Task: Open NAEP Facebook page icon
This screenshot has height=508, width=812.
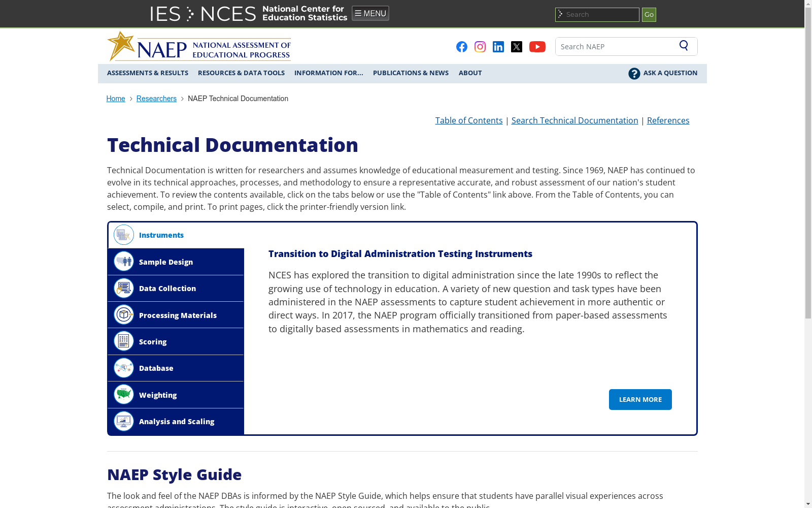Action: pos(461,47)
